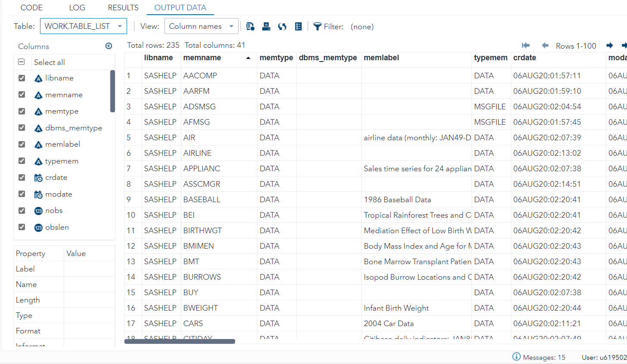Collapse the Columns panel with the arrow icon
This screenshot has height=364, width=627.
109,46
